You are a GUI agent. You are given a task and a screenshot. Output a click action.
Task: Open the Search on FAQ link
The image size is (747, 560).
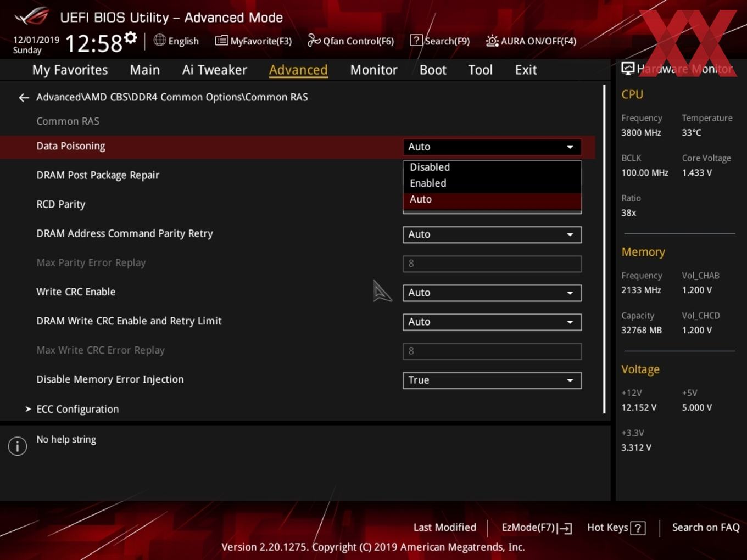click(706, 528)
